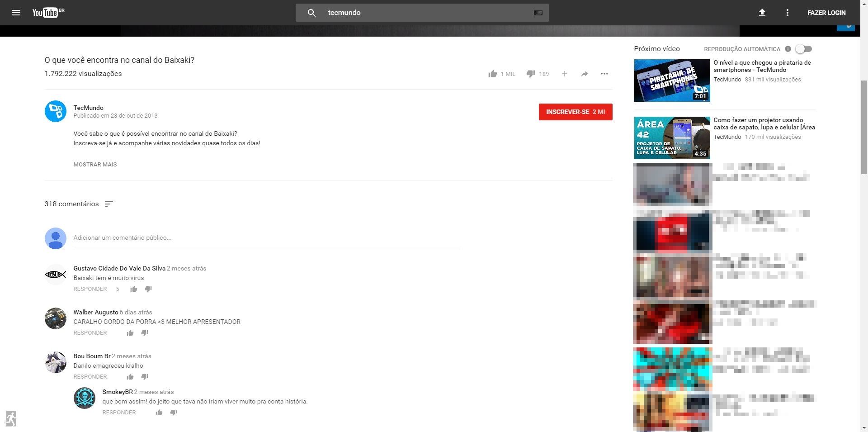Open the settings three-dot menu in header

pos(787,13)
